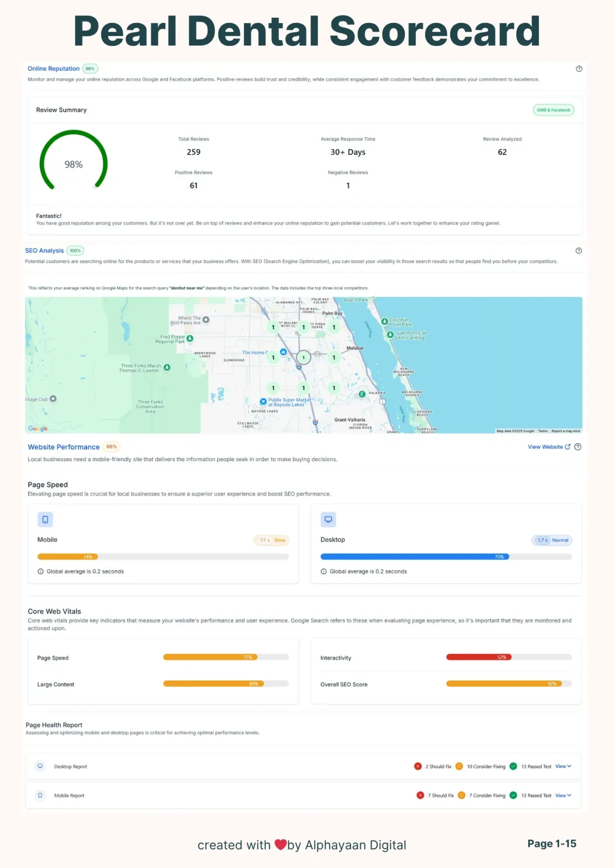Click the 66% Website Performance badge

coord(112,447)
